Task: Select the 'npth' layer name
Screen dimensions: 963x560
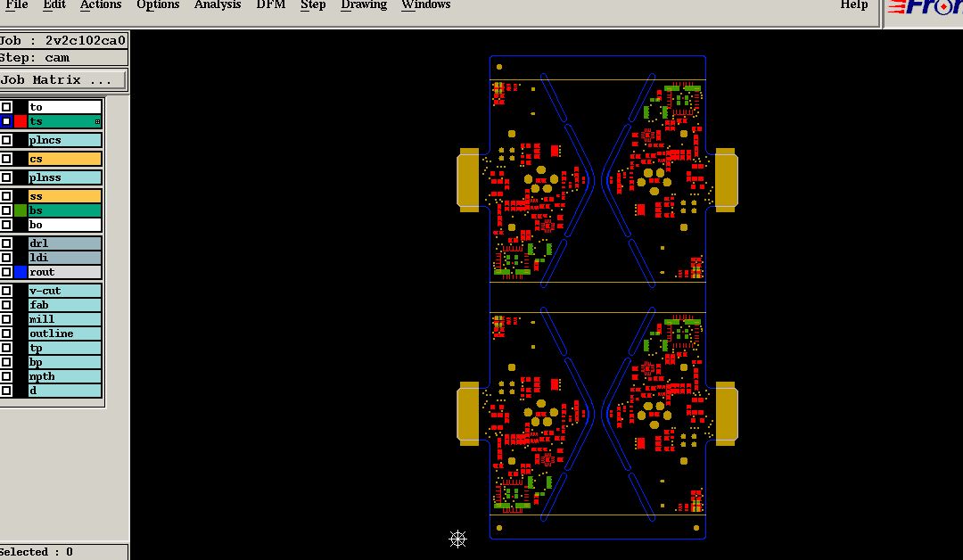Action: [64, 376]
